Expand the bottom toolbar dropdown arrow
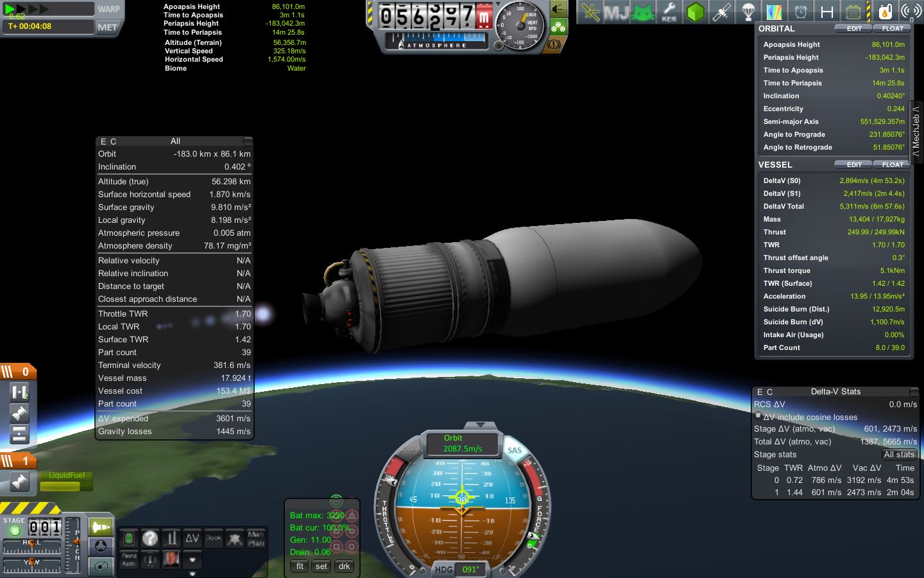This screenshot has height=578, width=924. click(x=192, y=560)
